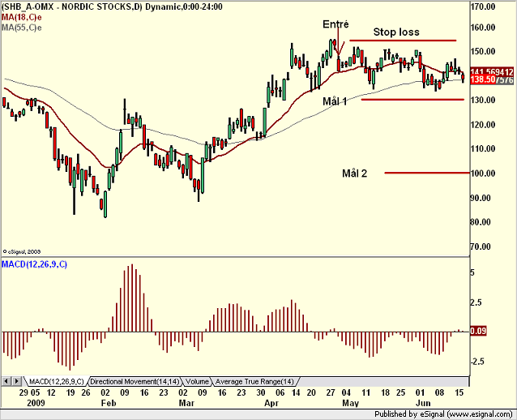This screenshot has height=420, width=517.
Task: Click the 100.00 price axis label
Action: [483, 174]
